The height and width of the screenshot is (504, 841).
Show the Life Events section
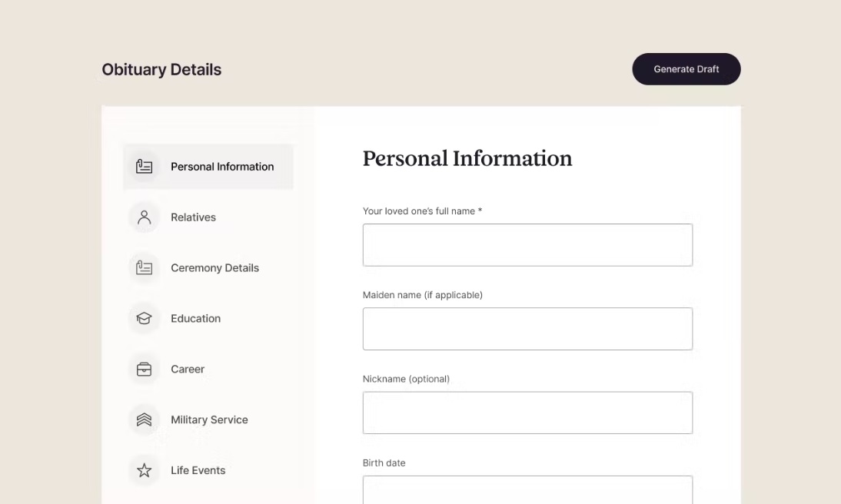pos(198,471)
